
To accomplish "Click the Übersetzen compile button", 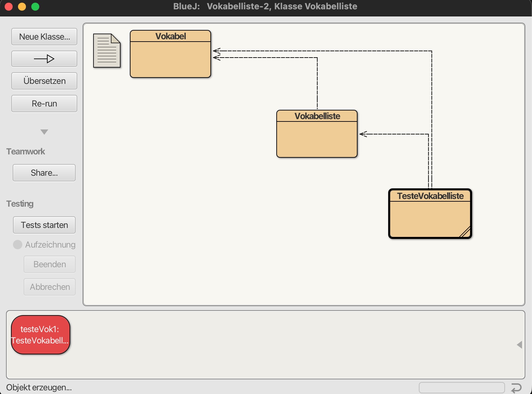I will click(x=44, y=81).
